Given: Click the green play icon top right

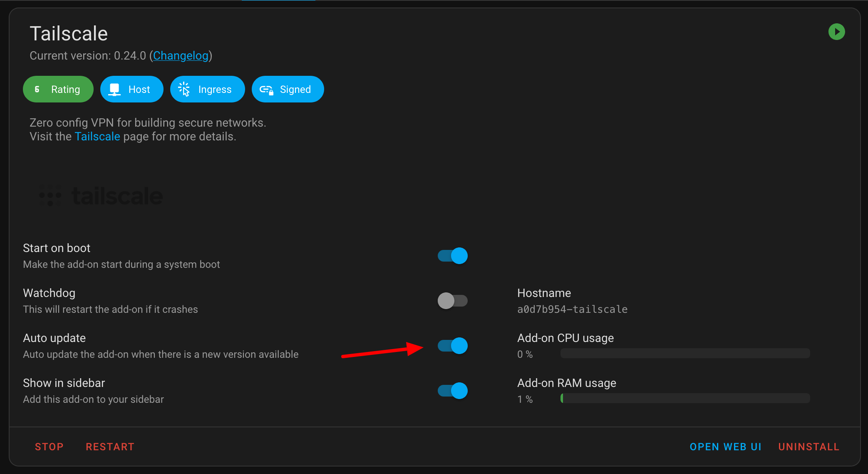Looking at the screenshot, I should pyautogui.click(x=837, y=32).
